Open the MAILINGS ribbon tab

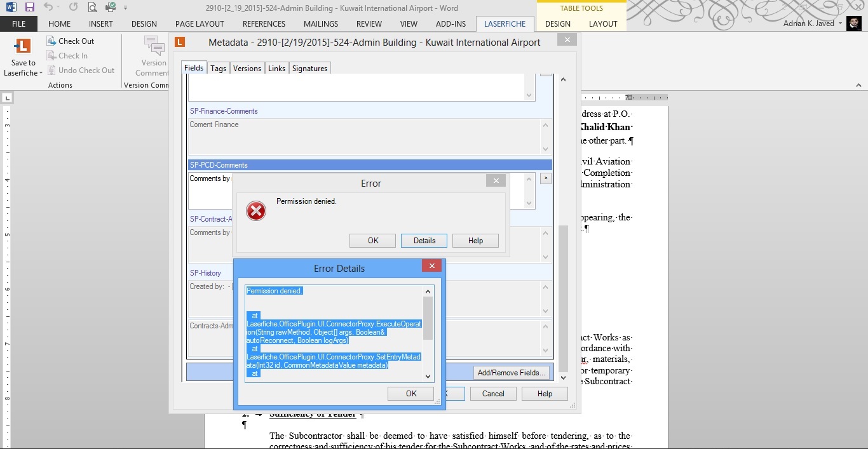321,23
